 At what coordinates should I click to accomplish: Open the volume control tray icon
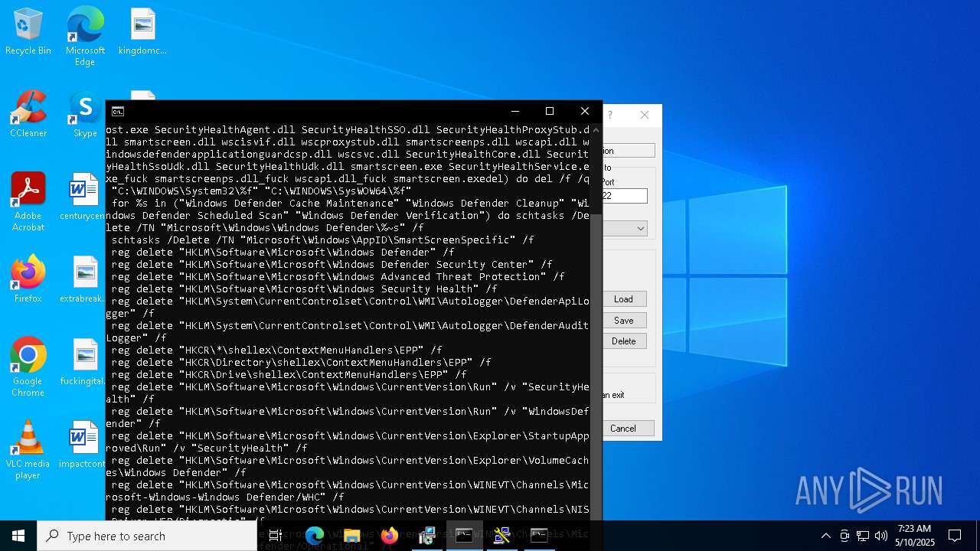coord(881,536)
